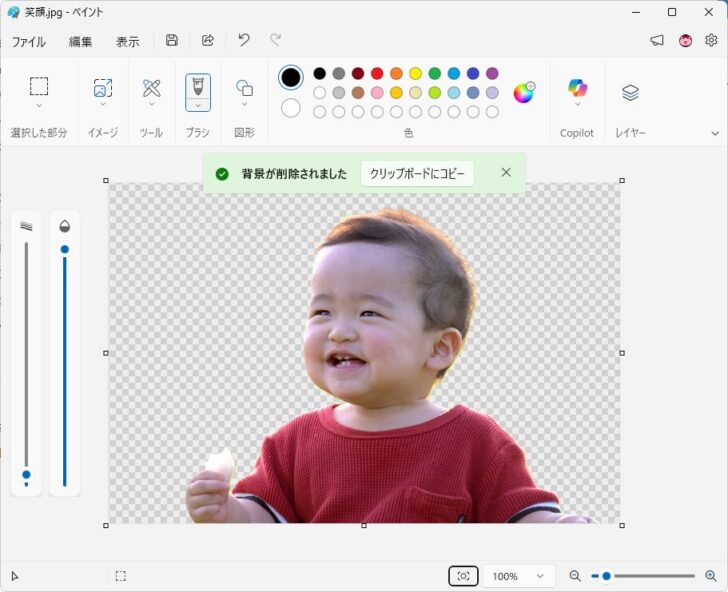Open the 100% zoom level dropdown
The image size is (728, 592).
[x=519, y=576]
